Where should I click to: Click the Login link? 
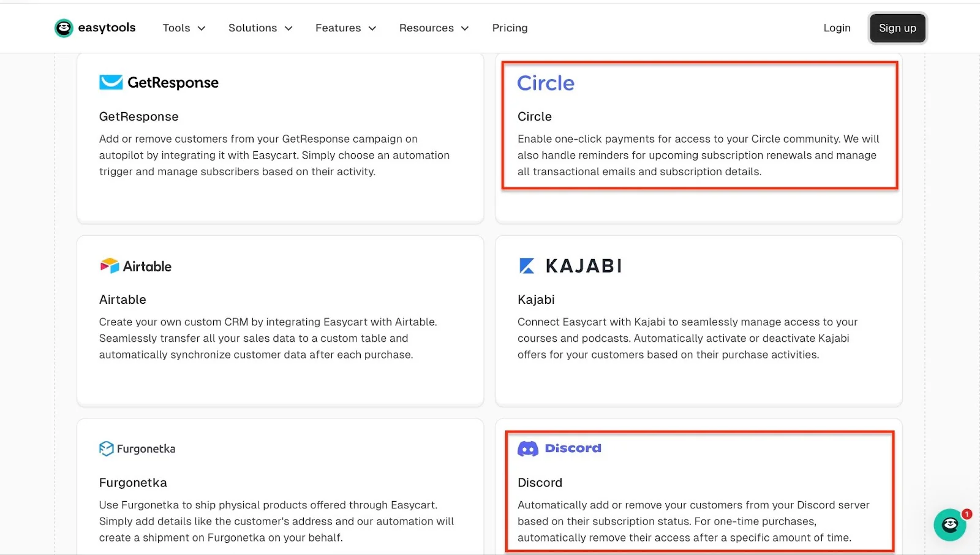pyautogui.click(x=837, y=28)
